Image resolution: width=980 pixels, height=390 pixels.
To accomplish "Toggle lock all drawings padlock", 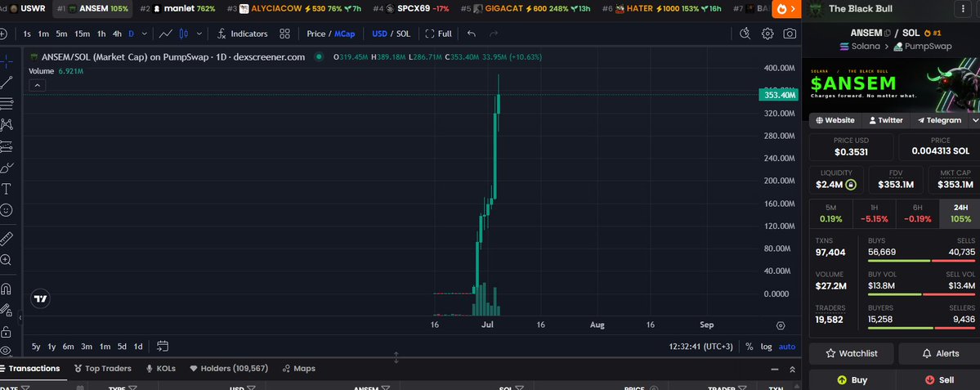I will tap(7, 331).
